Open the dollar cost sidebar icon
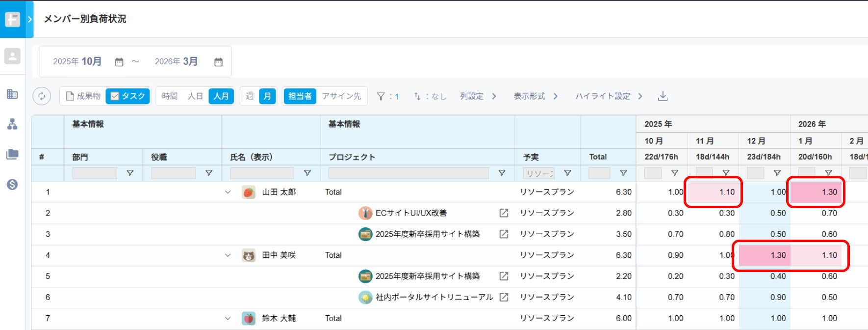The image size is (868, 330). click(12, 184)
